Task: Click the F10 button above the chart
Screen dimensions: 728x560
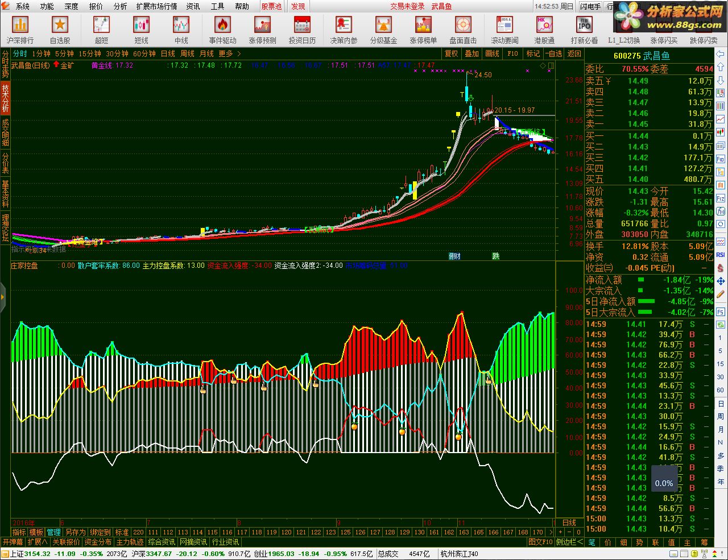Action: 513,53
